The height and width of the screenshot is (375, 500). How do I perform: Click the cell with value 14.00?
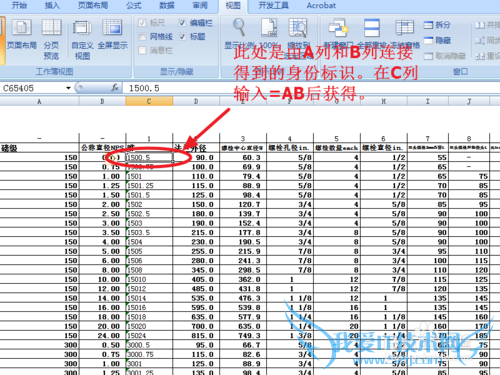pos(102,298)
